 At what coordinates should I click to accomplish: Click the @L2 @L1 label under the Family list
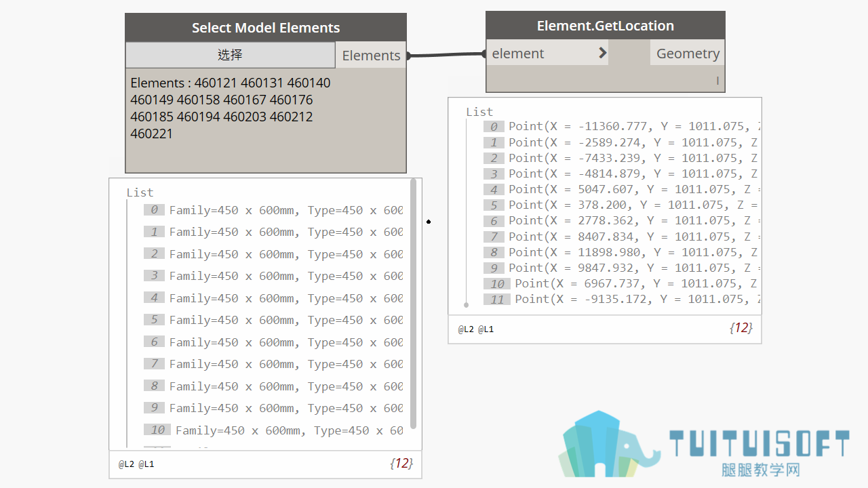[x=136, y=464]
